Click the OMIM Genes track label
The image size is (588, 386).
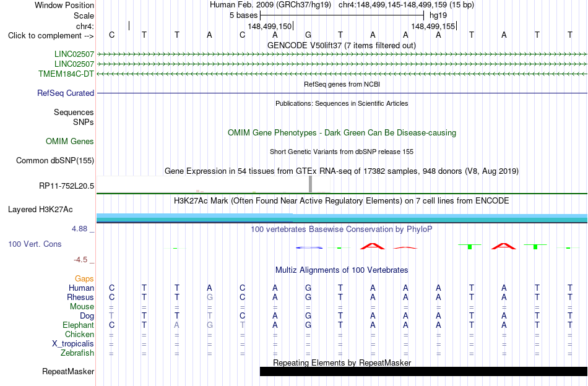point(70,141)
